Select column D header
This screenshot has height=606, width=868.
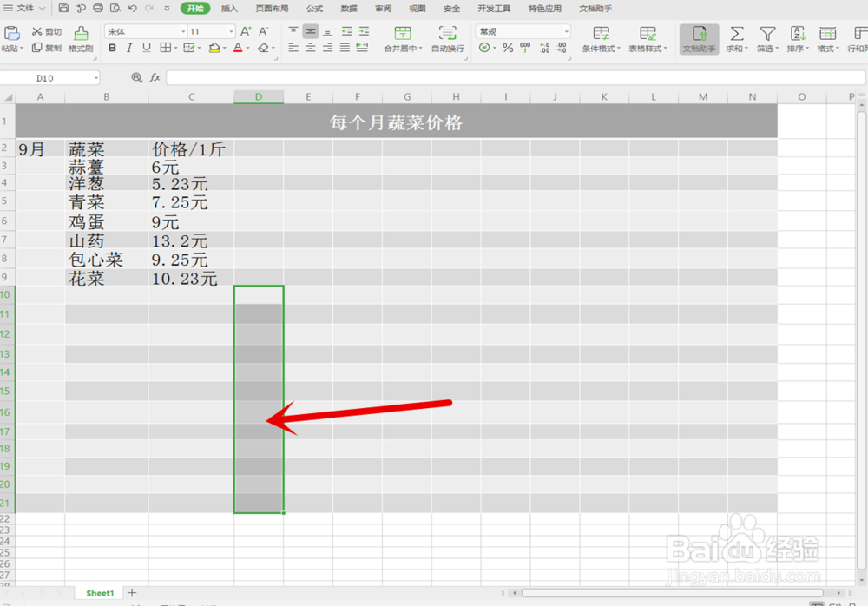(x=259, y=97)
